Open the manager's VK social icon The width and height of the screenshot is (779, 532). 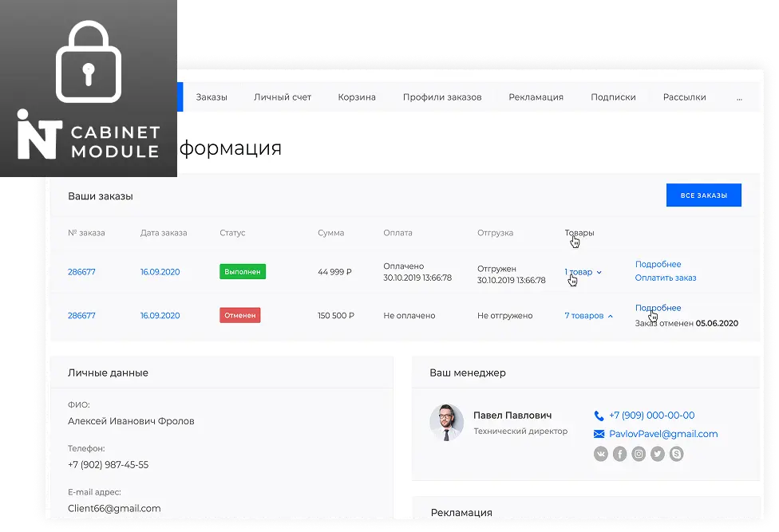[601, 454]
